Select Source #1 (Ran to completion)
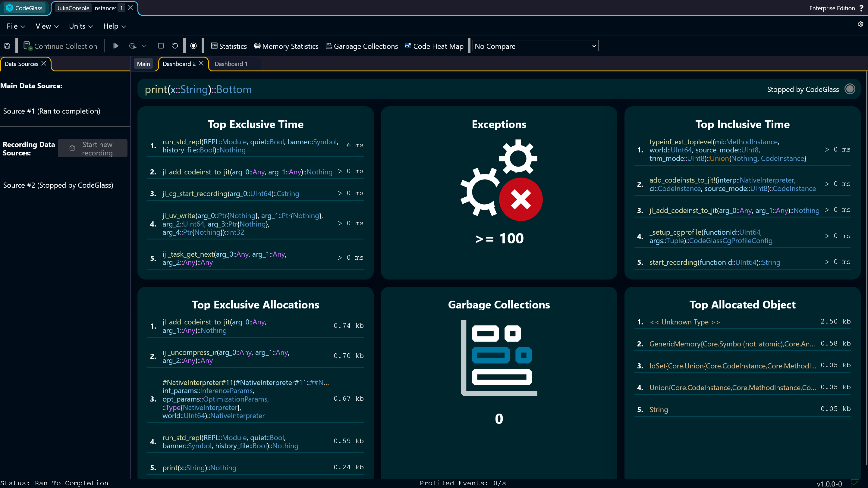Image resolution: width=868 pixels, height=488 pixels. (52, 111)
